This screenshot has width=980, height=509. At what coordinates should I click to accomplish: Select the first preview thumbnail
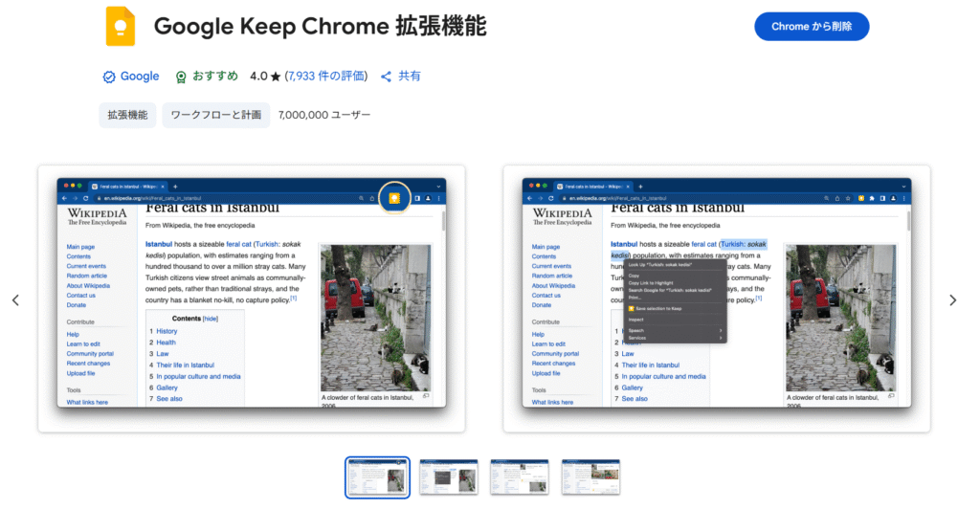(377, 476)
